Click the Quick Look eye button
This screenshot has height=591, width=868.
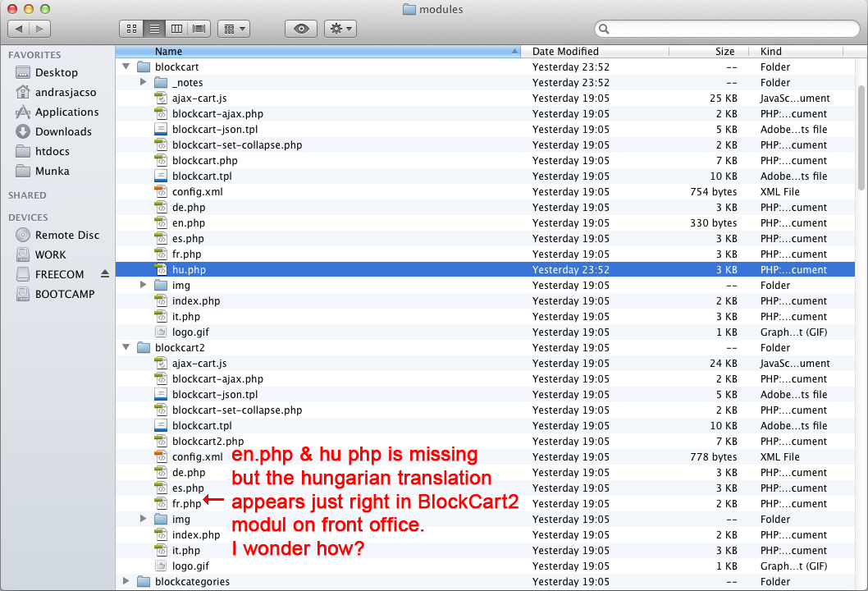(x=301, y=29)
